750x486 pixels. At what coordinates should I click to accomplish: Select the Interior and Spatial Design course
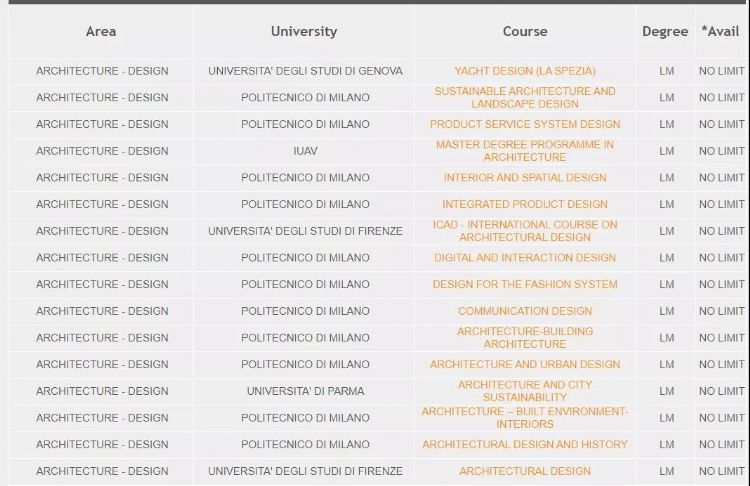pyautogui.click(x=525, y=178)
